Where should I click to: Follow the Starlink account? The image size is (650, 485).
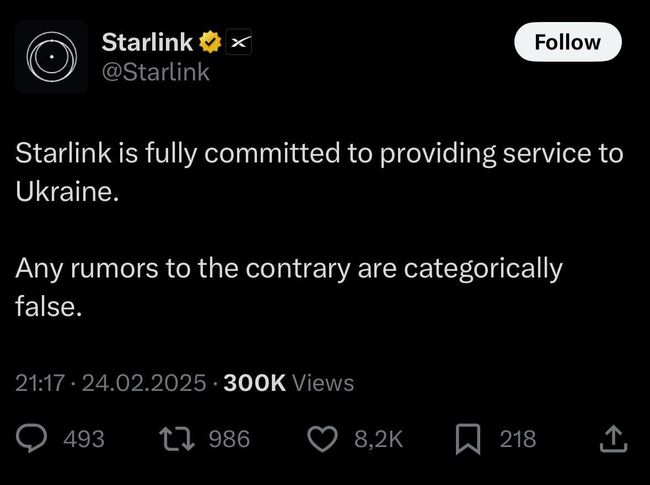(567, 42)
